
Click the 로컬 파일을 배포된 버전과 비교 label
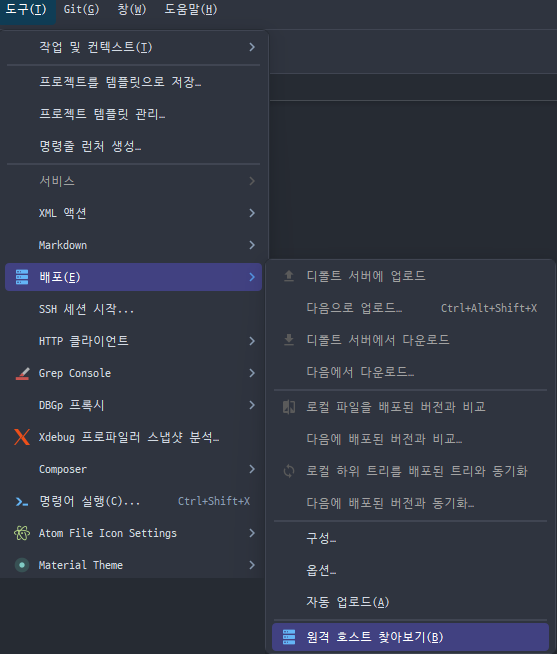(396, 407)
